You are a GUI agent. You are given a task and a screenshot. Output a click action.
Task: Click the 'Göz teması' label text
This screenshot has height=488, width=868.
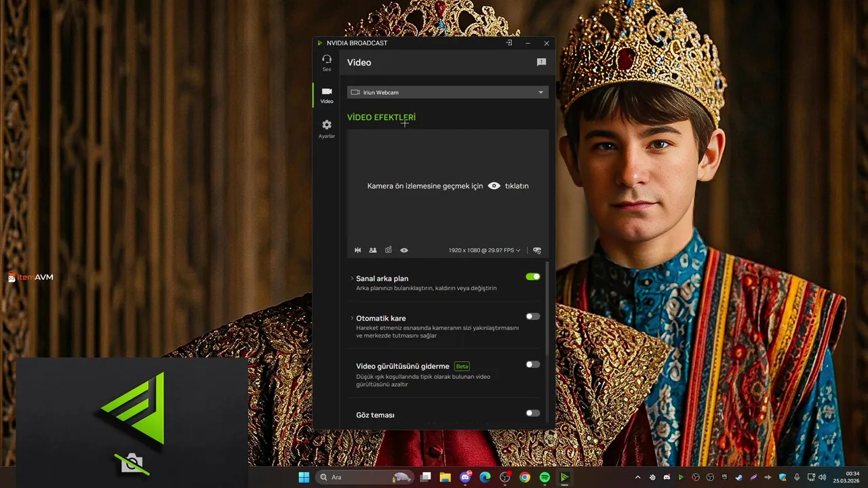tap(375, 415)
